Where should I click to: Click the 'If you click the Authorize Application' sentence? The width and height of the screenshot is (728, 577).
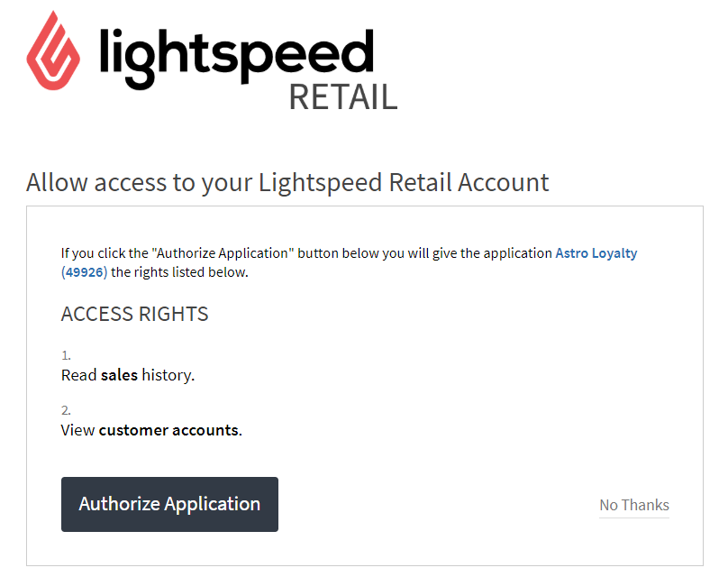pyautogui.click(x=306, y=253)
